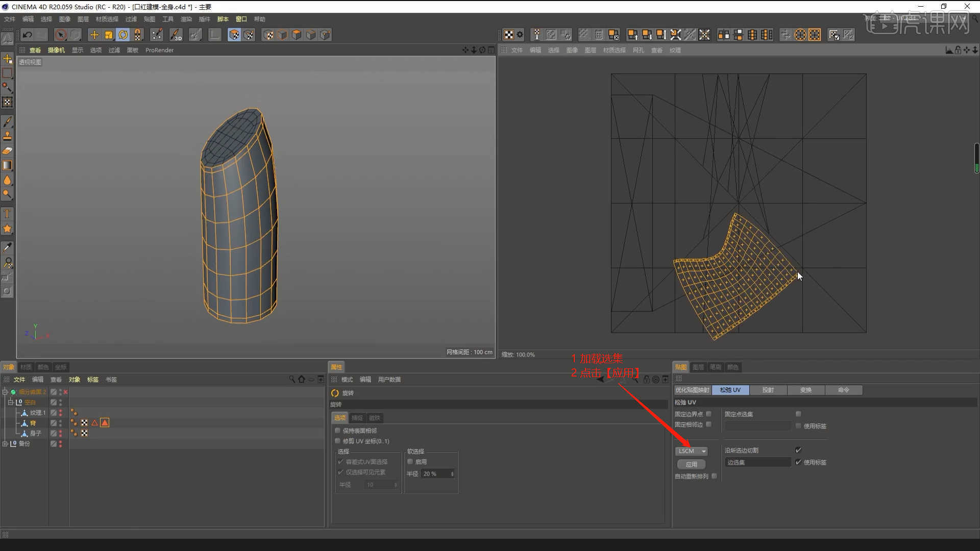
Task: Click the magnifier search icon in object manager
Action: pyautogui.click(x=292, y=379)
